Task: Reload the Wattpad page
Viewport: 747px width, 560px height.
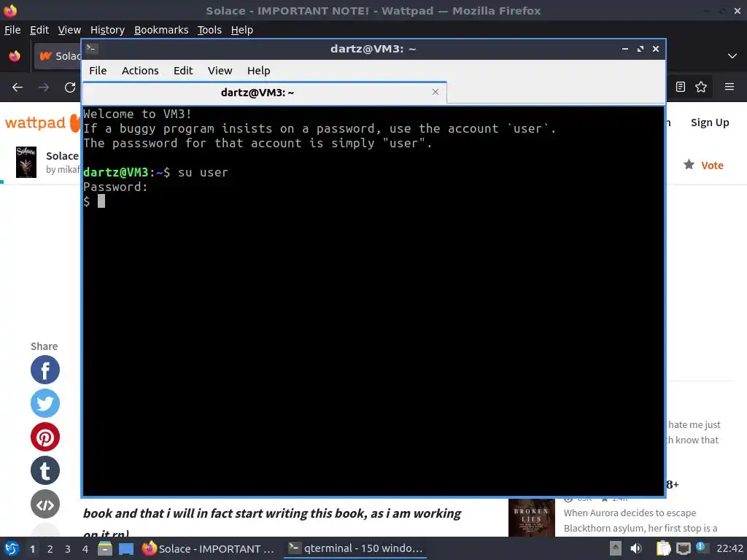Action: point(70,87)
